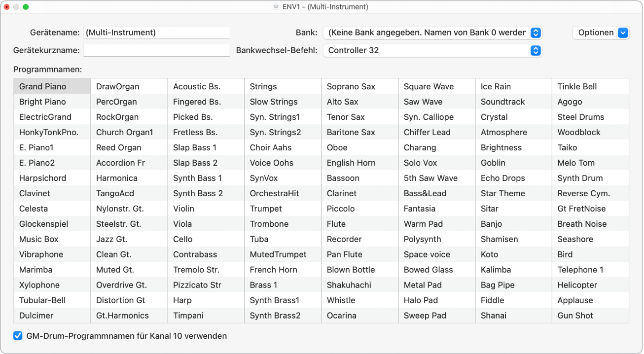Select the Gun Shot program
Image resolution: width=644 pixels, height=354 pixels.
pos(575,316)
